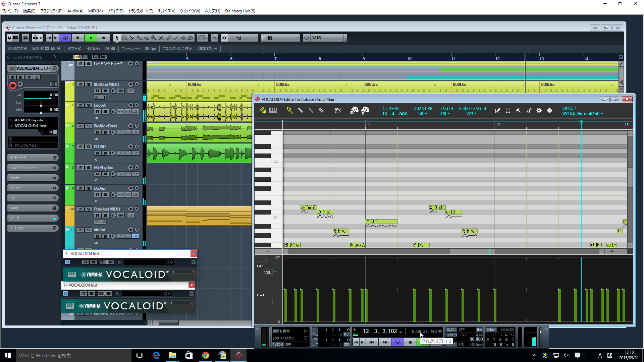Open LENGTH 1/8 dropdown in VOCALOID editor
This screenshot has width=644, height=362.
[x=445, y=114]
